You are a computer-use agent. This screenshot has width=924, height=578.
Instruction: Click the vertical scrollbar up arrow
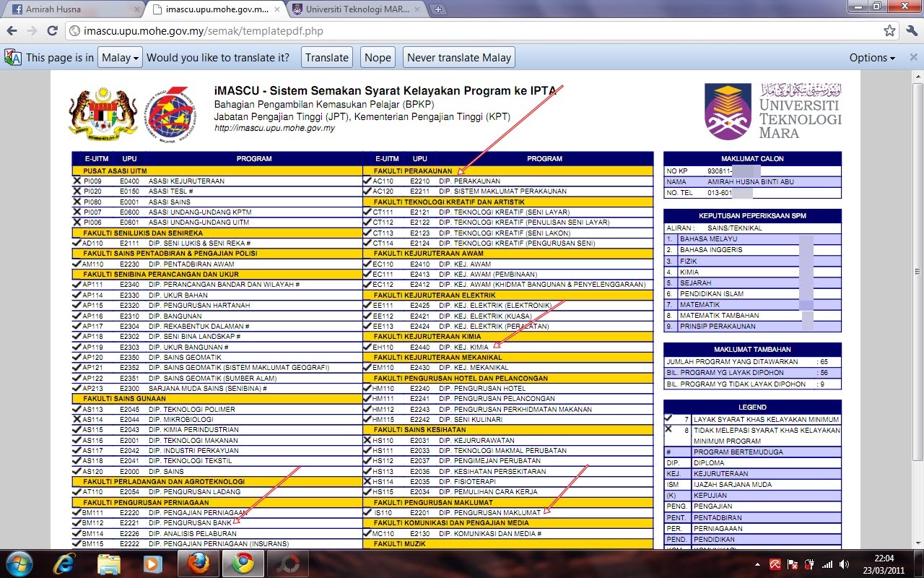click(x=918, y=76)
